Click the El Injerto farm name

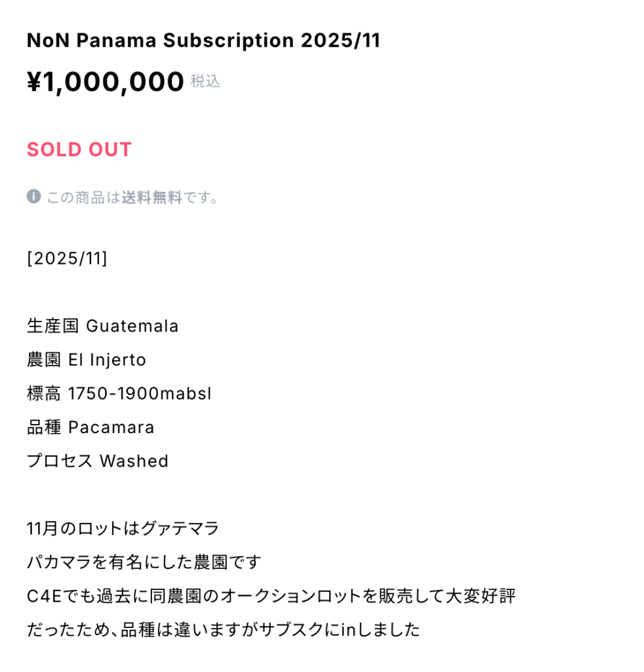pos(107,360)
